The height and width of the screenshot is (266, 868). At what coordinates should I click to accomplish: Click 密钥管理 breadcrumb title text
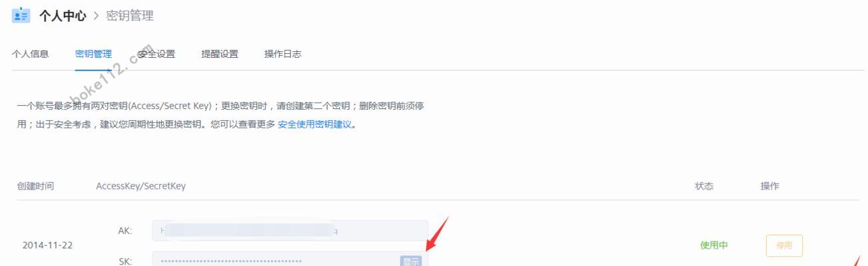click(x=130, y=15)
